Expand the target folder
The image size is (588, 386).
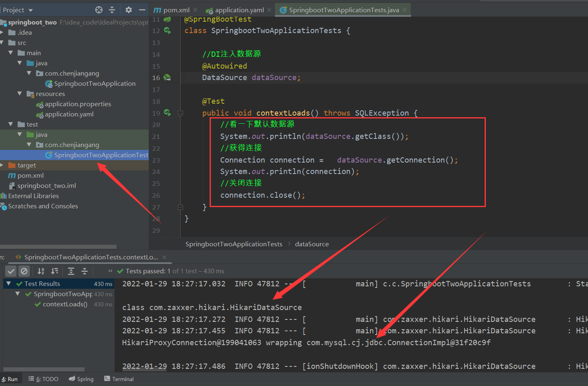[2, 165]
